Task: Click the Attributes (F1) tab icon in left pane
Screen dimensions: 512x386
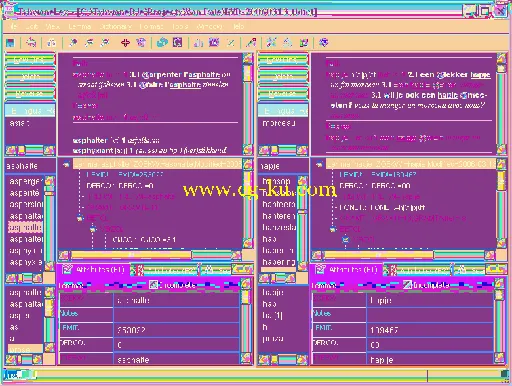Action: 67,269
